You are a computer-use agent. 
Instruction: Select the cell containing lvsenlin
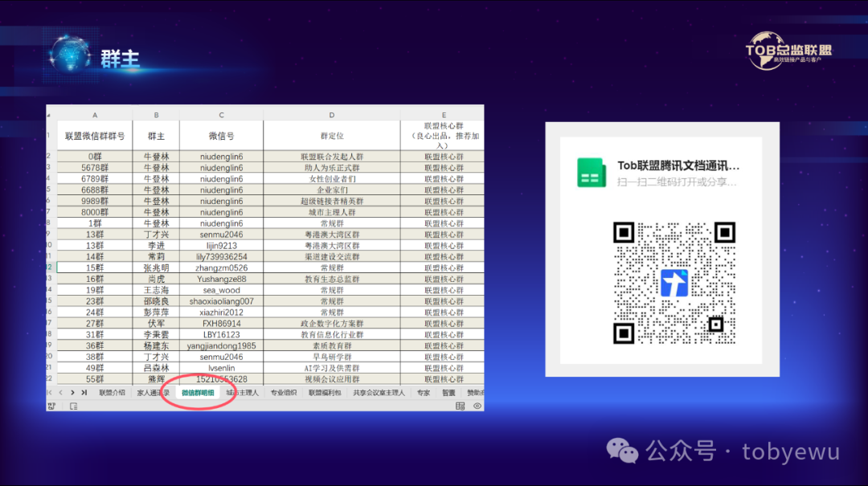pyautogui.click(x=222, y=368)
